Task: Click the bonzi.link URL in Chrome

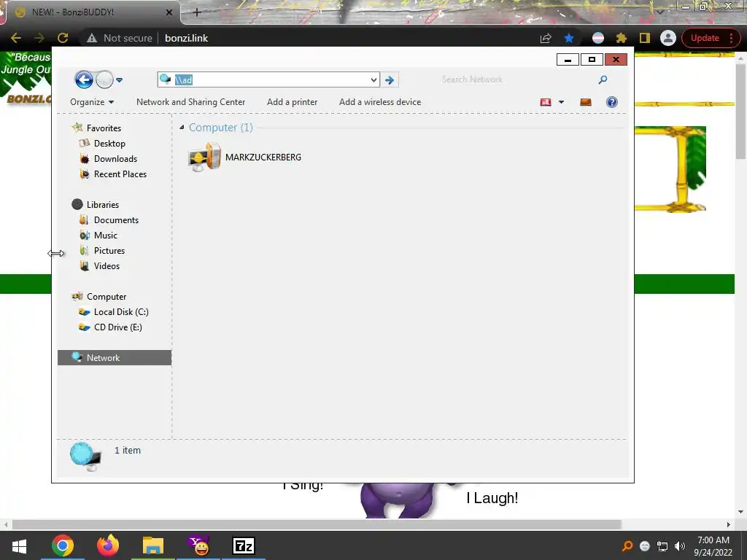Action: coord(186,38)
